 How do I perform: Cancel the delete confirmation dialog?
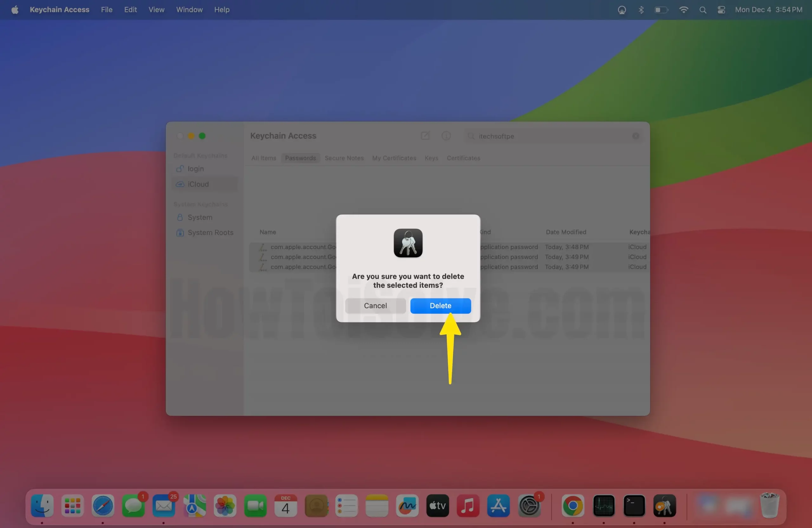point(375,306)
